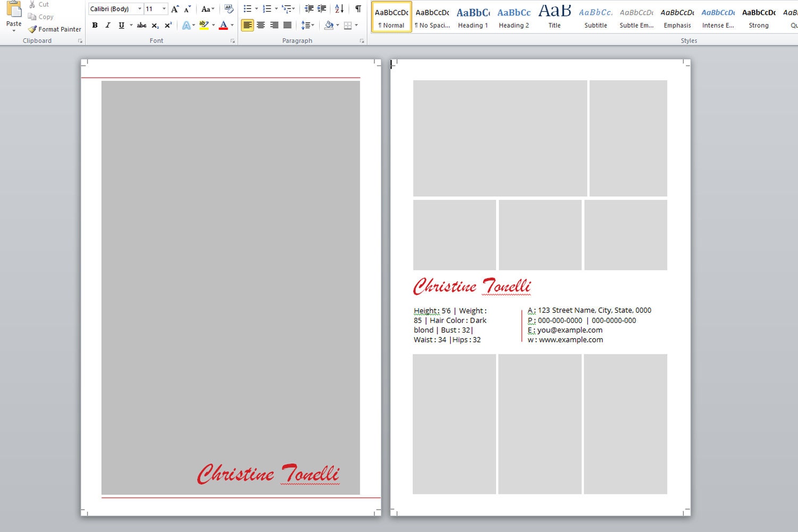
Task: Apply subscript formatting
Action: (155, 25)
